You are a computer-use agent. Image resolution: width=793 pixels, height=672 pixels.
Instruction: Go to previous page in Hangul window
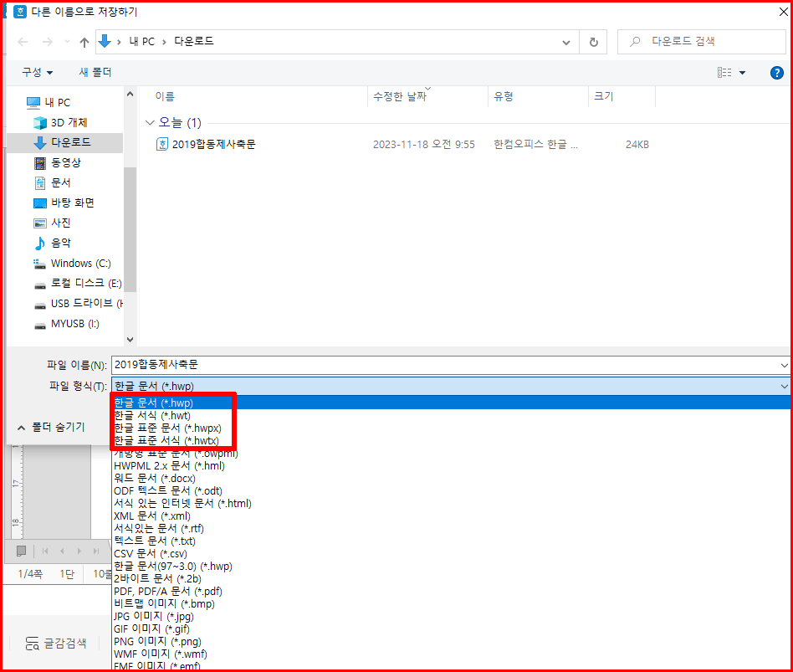point(62,551)
